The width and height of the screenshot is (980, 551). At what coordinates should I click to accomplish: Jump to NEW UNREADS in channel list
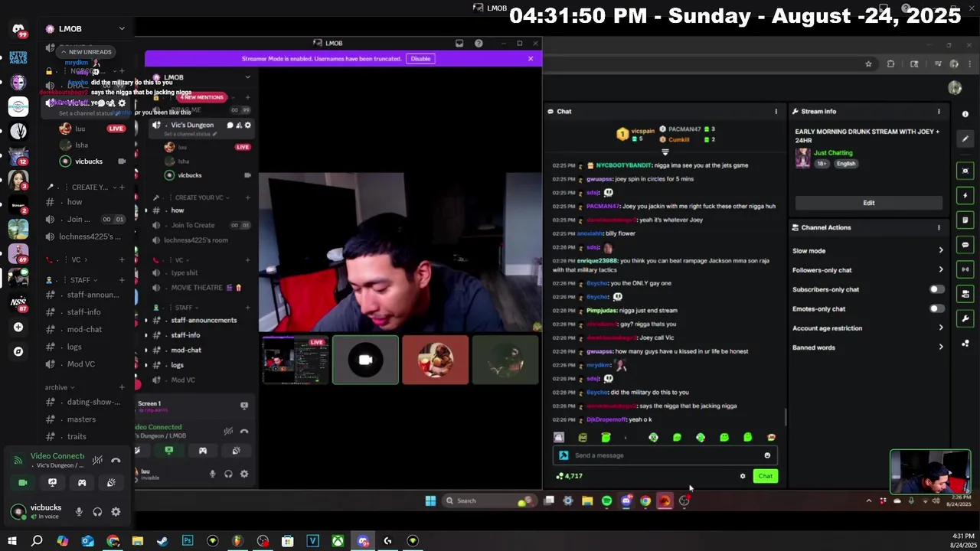point(86,52)
